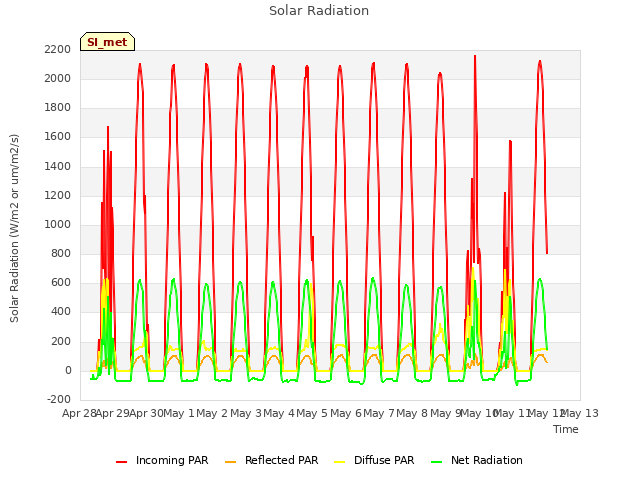Click the 1600 y-axis tick label
Viewport: 640px width, 480px height.
(58, 137)
